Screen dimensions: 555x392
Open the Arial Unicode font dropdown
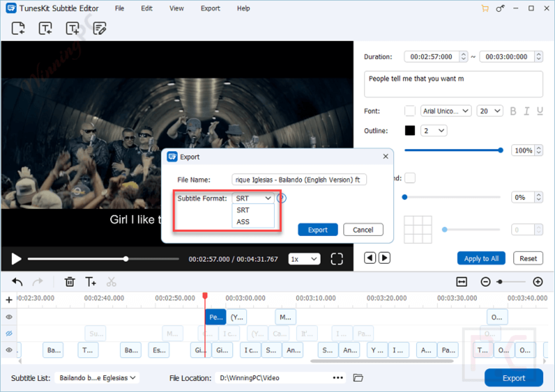pyautogui.click(x=446, y=111)
